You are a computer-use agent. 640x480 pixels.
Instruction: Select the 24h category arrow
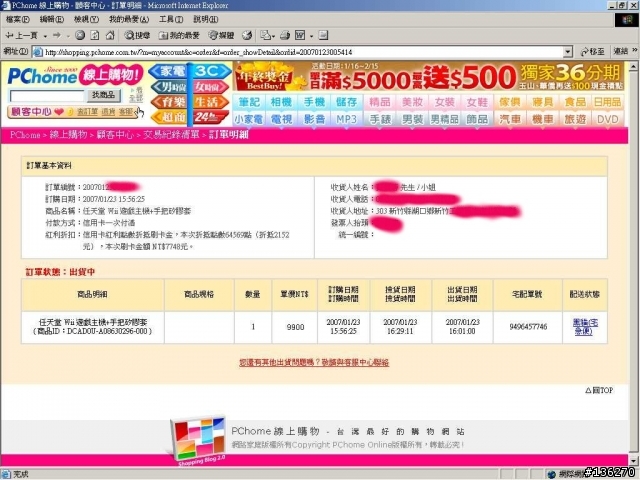pyautogui.click(x=210, y=117)
